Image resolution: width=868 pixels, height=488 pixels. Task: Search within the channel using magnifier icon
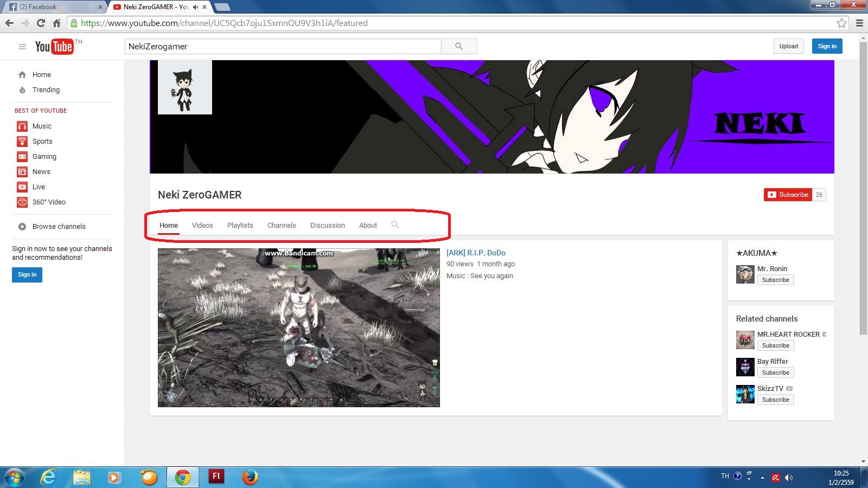[395, 225]
